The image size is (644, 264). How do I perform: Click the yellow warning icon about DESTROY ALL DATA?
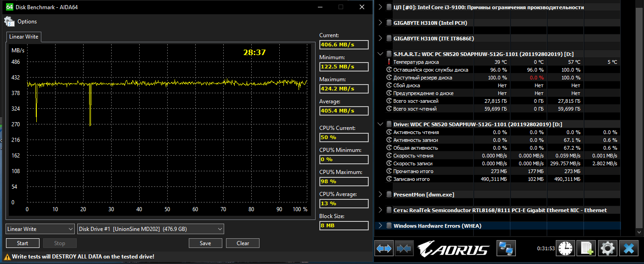pos(8,256)
